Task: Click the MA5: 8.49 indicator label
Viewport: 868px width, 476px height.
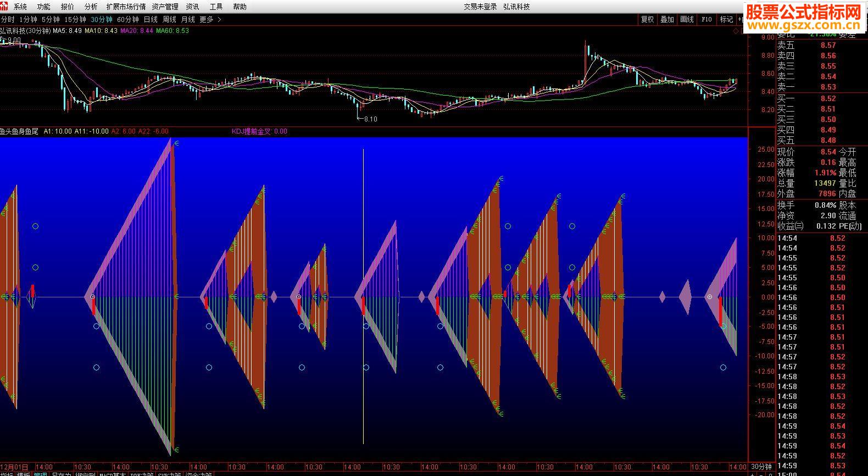Action: tap(67, 31)
